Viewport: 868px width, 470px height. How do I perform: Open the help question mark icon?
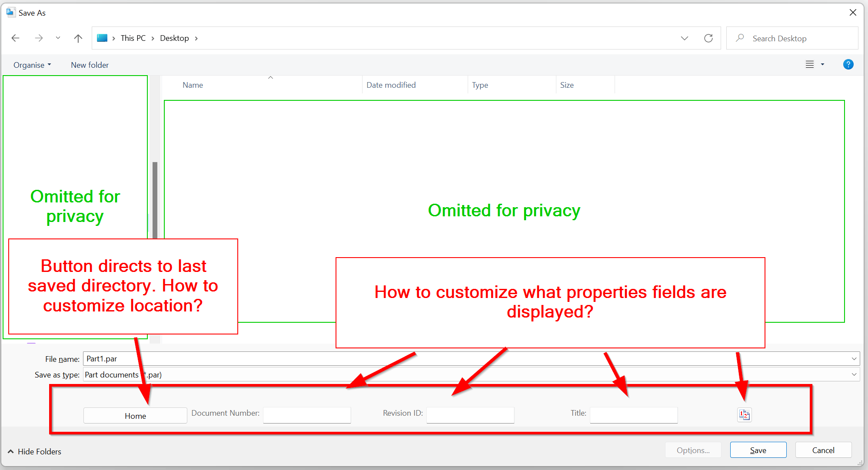(x=848, y=65)
